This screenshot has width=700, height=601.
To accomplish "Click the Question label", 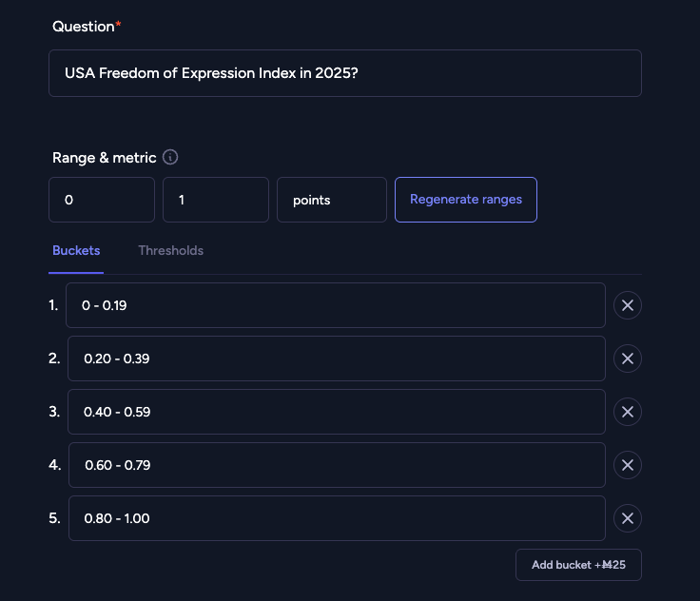I will [x=84, y=27].
